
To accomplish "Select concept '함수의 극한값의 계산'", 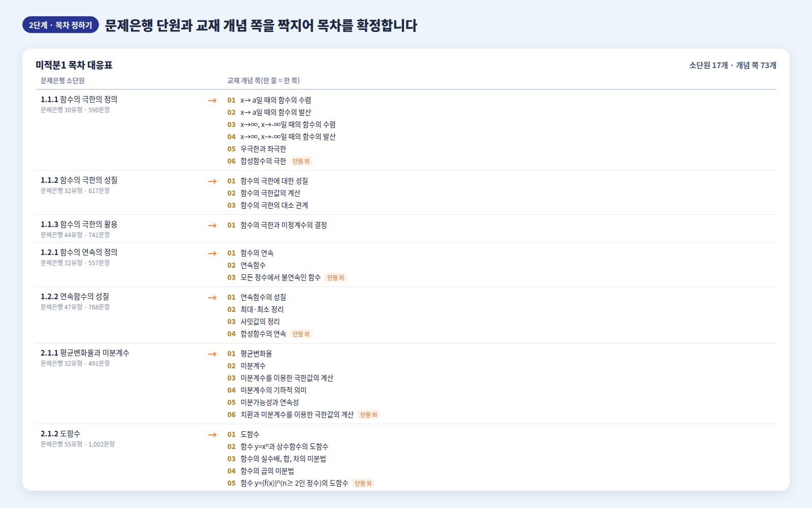I will point(270,193).
